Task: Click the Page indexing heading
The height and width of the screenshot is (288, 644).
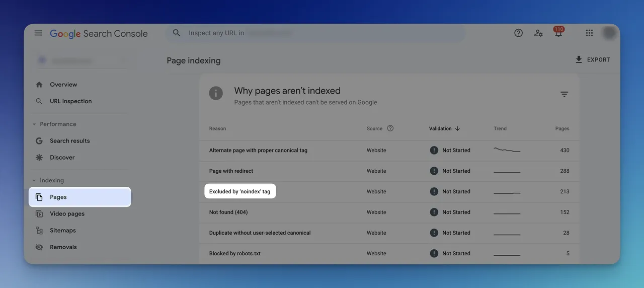Action: tap(194, 60)
